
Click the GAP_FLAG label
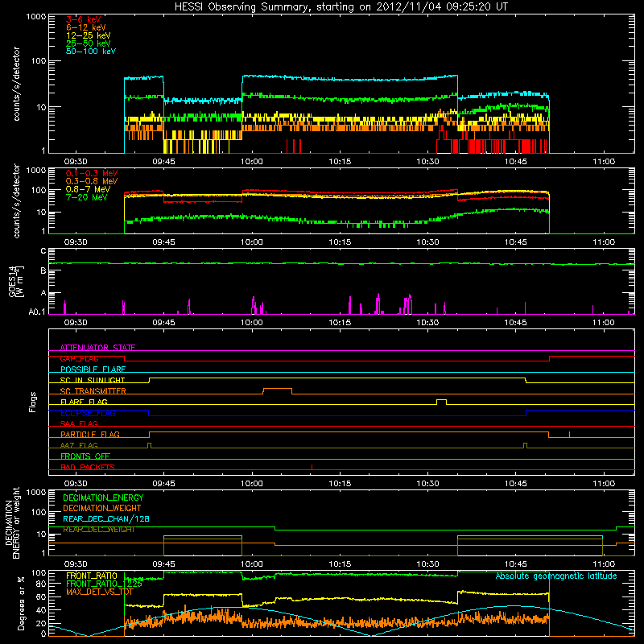[79, 358]
